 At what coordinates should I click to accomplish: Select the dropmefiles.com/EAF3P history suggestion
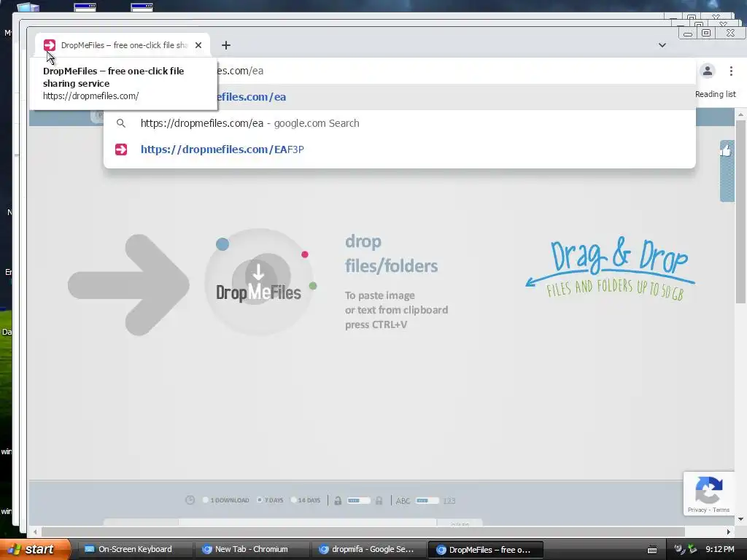pyautogui.click(x=399, y=149)
